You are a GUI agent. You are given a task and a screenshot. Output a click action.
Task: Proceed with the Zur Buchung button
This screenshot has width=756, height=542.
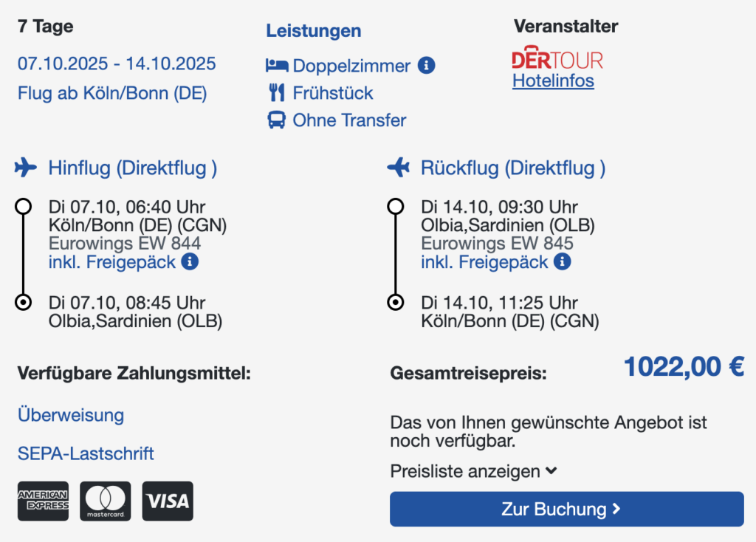click(x=566, y=509)
